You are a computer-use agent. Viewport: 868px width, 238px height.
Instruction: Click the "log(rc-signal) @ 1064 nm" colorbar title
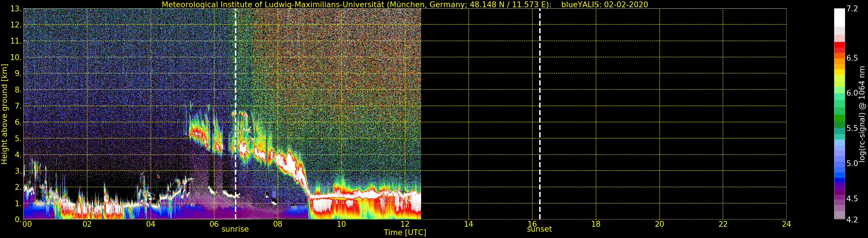pos(863,114)
